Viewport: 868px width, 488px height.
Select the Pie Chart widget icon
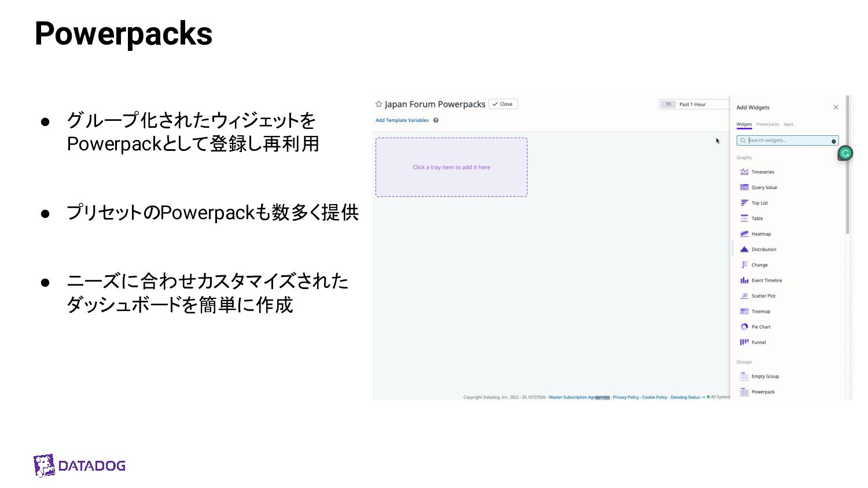[x=744, y=327]
